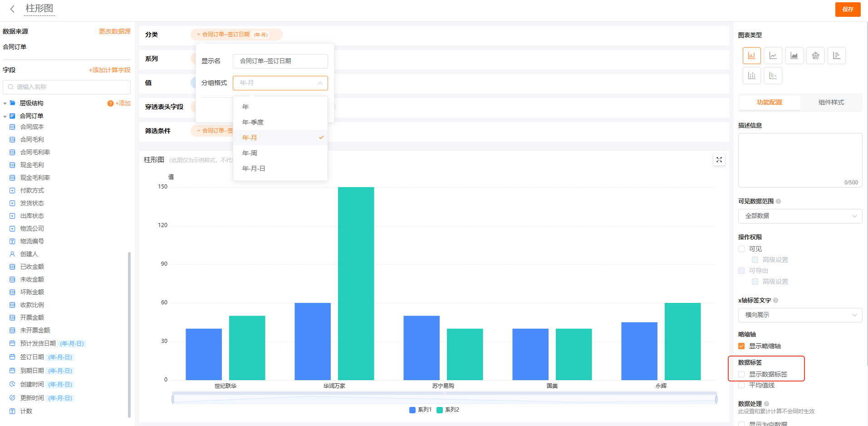
Task: Select the stacked bar chart icon
Action: 751,75
